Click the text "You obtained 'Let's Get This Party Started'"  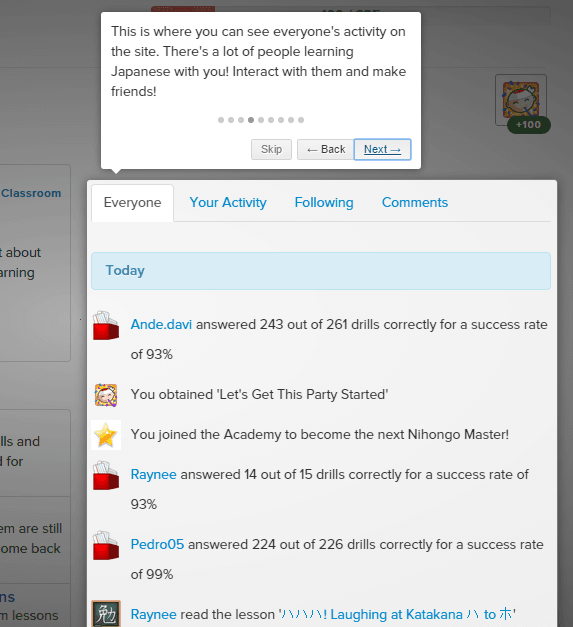click(260, 394)
